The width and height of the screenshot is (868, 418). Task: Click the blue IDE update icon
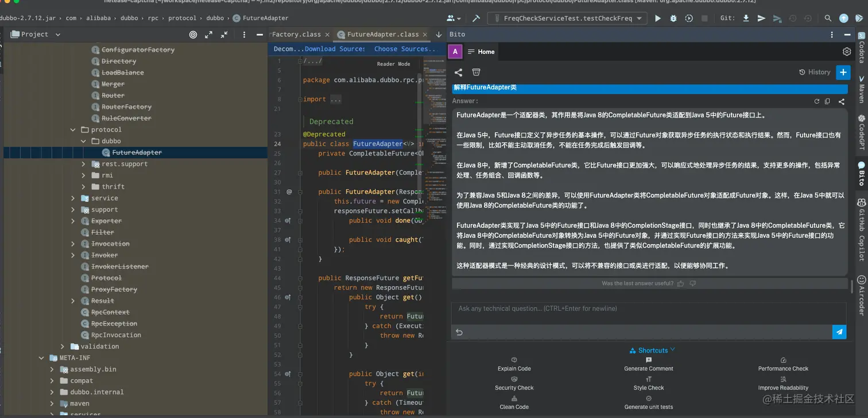pos(843,18)
